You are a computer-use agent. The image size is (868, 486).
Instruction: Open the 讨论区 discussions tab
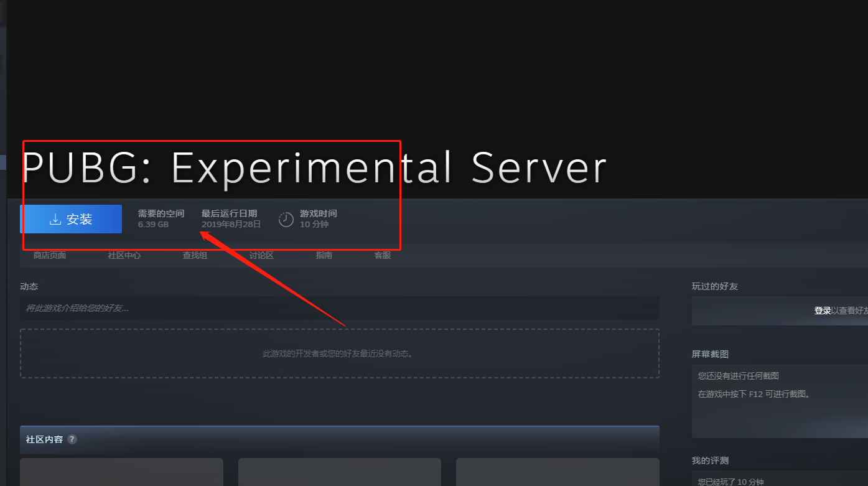coord(261,255)
